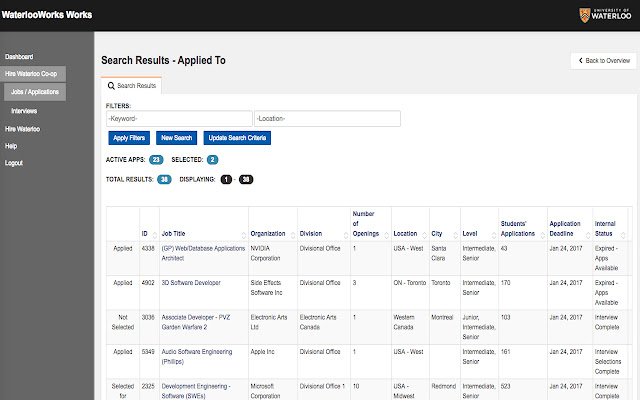This screenshot has height=400, width=640.
Task: Sort by Job Title column arrows
Action: [x=244, y=235]
